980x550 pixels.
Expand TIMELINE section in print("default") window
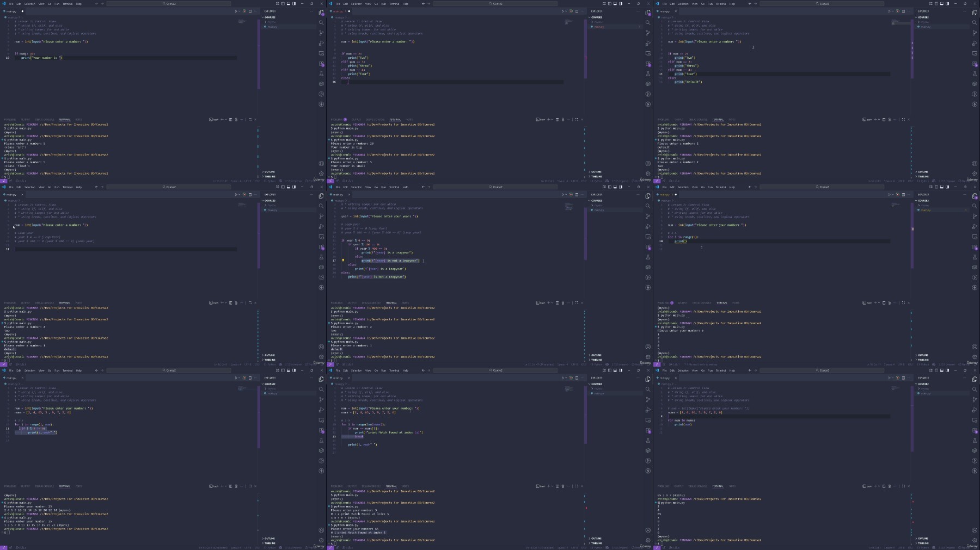(923, 177)
